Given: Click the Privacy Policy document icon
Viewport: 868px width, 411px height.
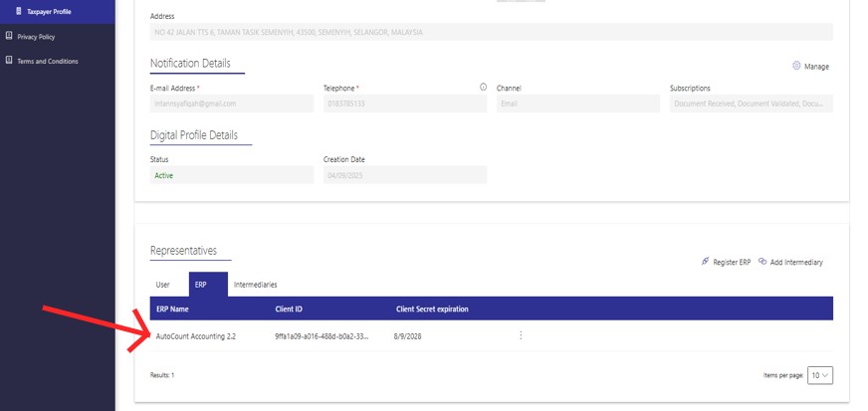Looking at the screenshot, I should 9,36.
